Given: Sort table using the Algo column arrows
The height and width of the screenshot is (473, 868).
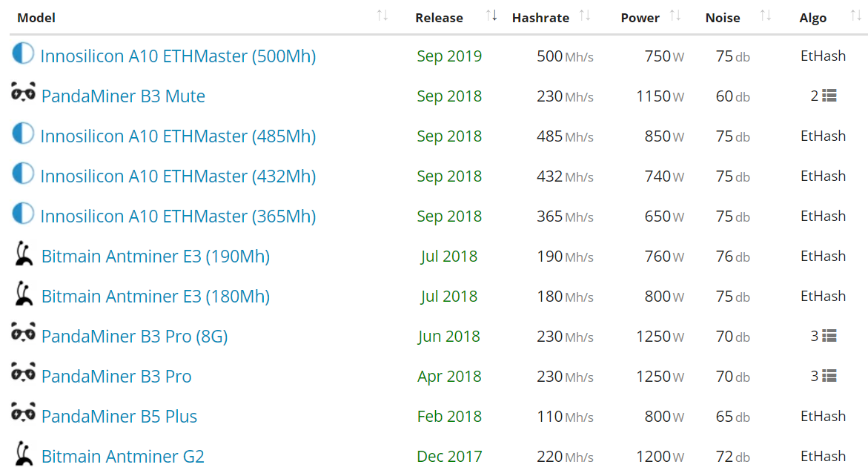Looking at the screenshot, I should 856,16.
